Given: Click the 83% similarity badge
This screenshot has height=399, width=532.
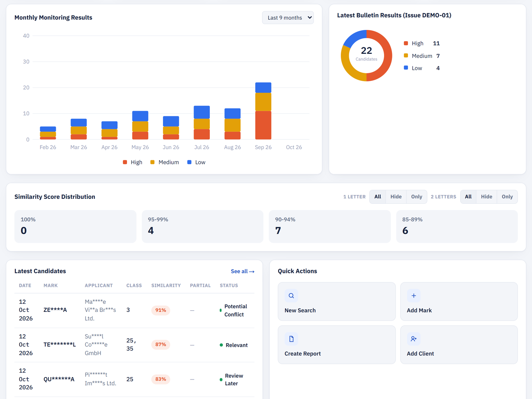Looking at the screenshot, I should (x=161, y=379).
